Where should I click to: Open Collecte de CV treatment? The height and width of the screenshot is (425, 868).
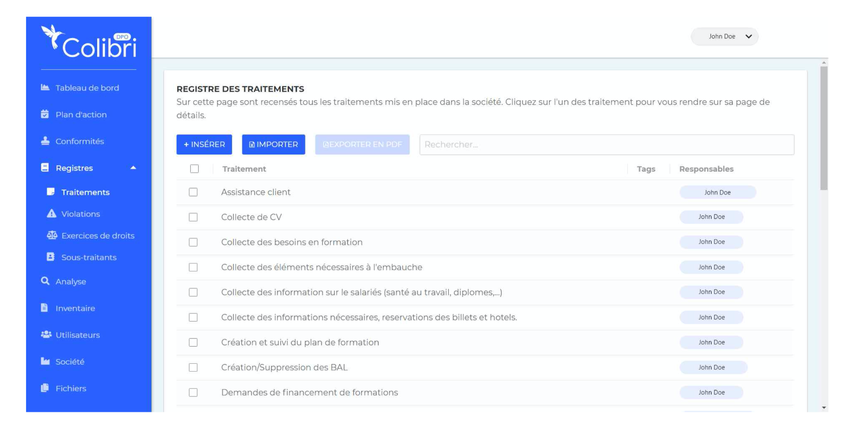point(251,217)
